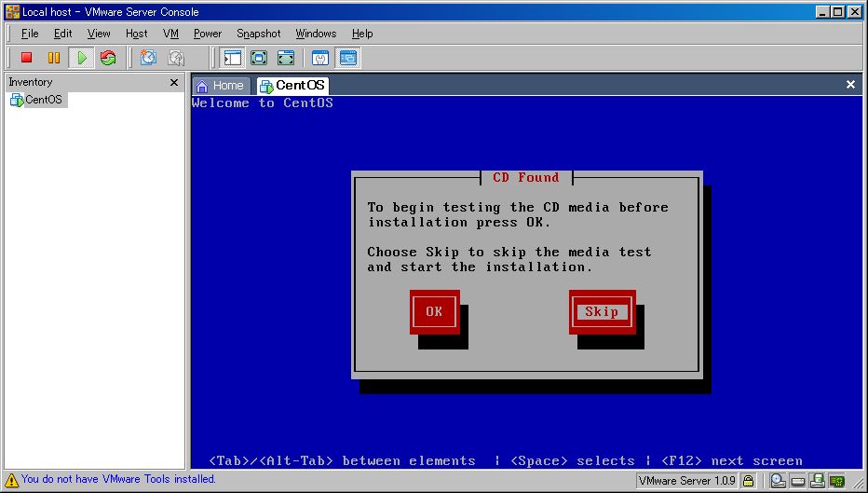Click the network adapter status icon
The image size is (868, 493).
coord(837,481)
